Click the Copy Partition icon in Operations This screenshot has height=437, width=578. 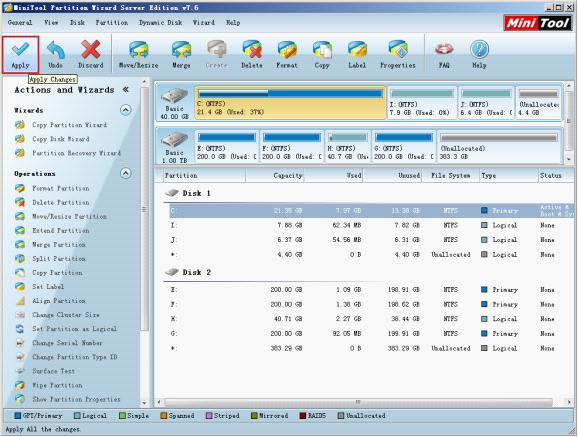(x=20, y=273)
